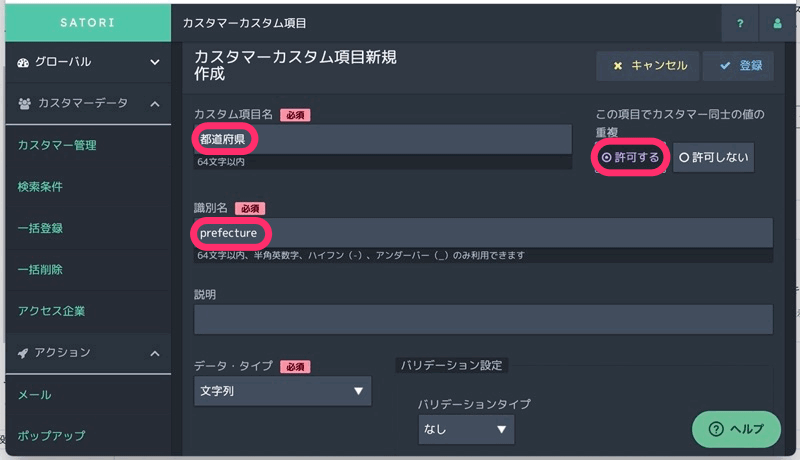Expand the グローバル menu chevron
This screenshot has height=460, width=800.
[155, 62]
